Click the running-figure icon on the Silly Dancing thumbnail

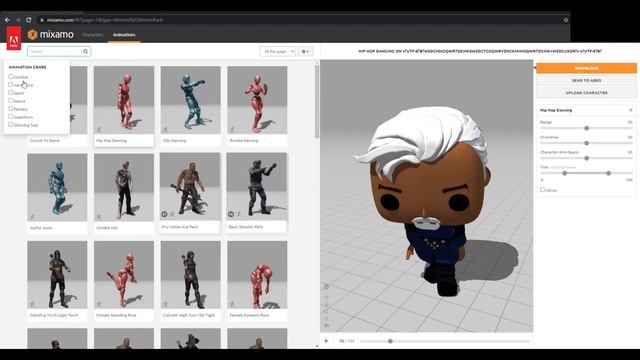point(165,129)
